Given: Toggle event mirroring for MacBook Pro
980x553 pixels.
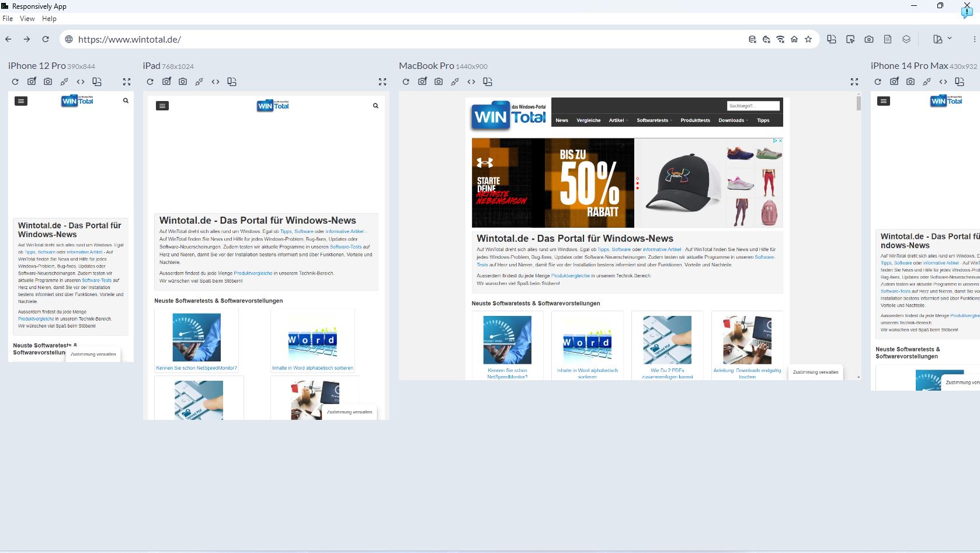Looking at the screenshot, I should tap(455, 82).
